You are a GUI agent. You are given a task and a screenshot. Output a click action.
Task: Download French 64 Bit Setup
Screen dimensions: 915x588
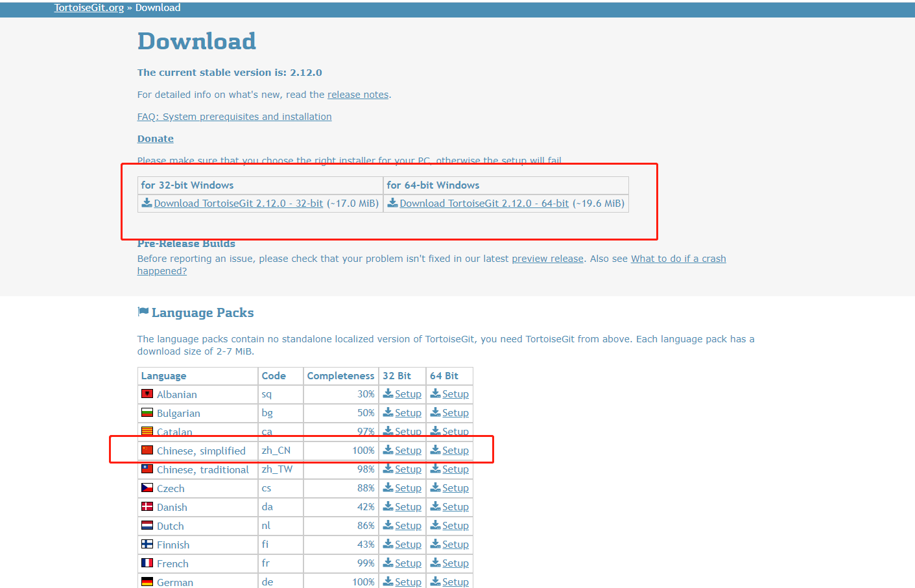455,563
